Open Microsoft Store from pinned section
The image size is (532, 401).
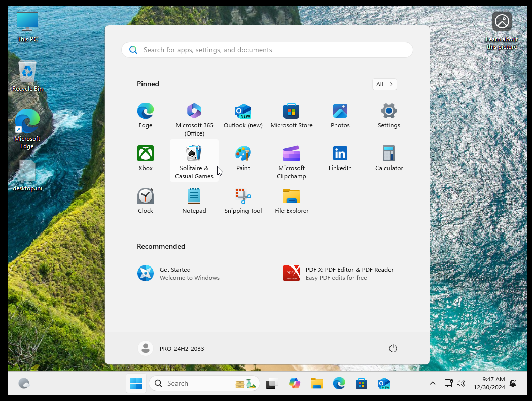(292, 116)
